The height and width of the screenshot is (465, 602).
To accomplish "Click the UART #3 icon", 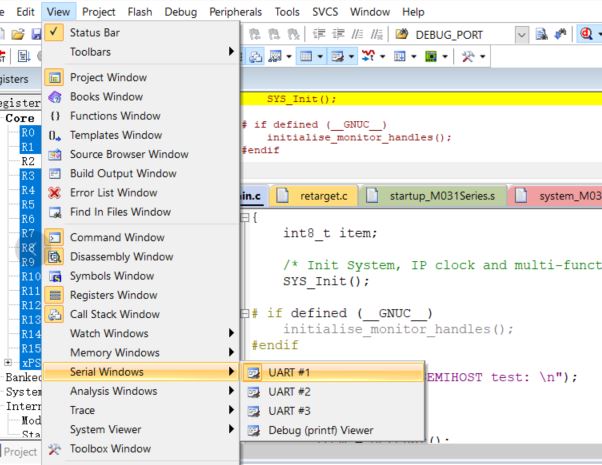I will pos(254,411).
